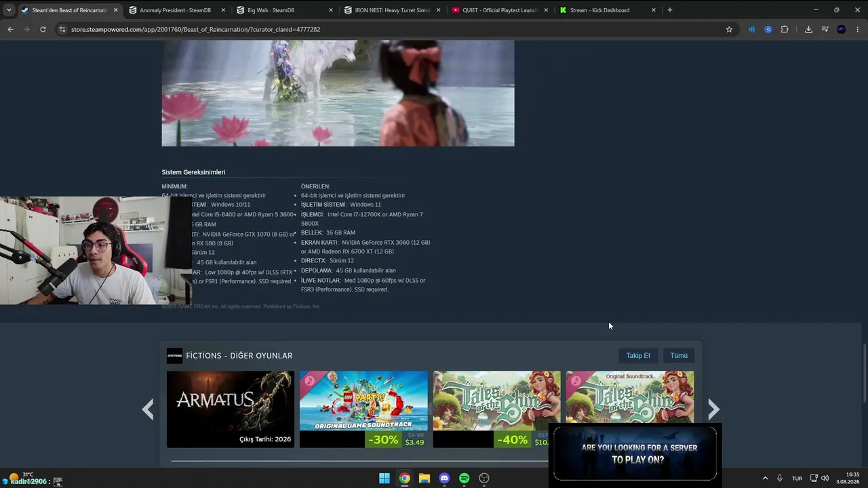Close the QUIET Official Playtest tab
Image resolution: width=868 pixels, height=488 pixels.
pos(546,10)
